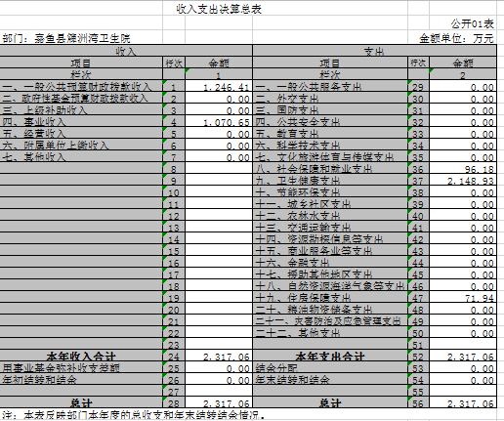Select the 本年收入合计 label cell
The width and height of the screenshot is (504, 421).
pos(81,356)
